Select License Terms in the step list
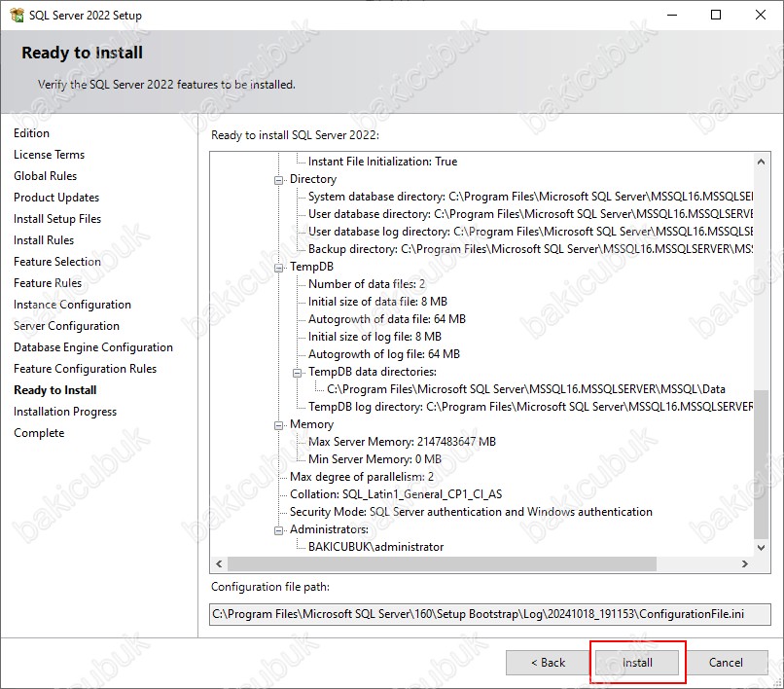This screenshot has width=784, height=689. click(x=49, y=155)
